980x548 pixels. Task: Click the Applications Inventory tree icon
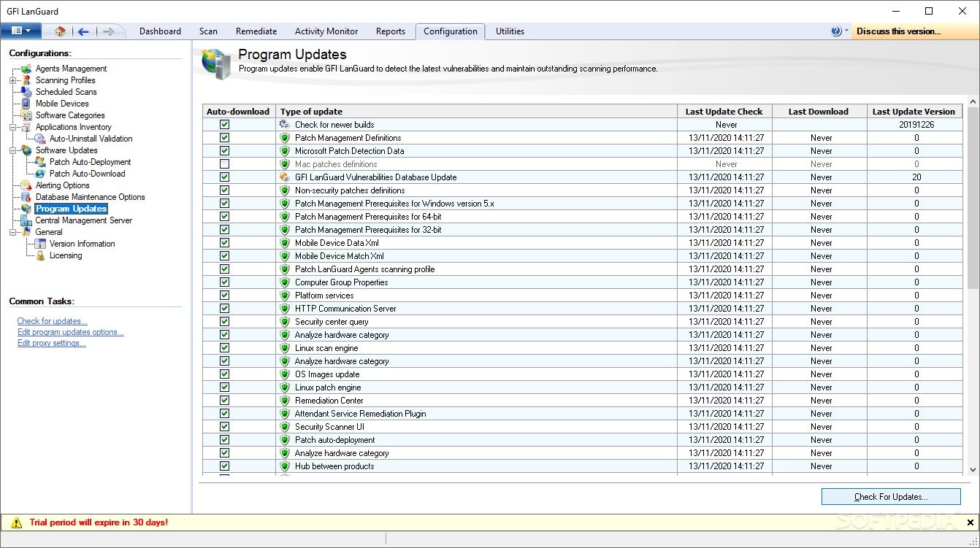(x=26, y=127)
